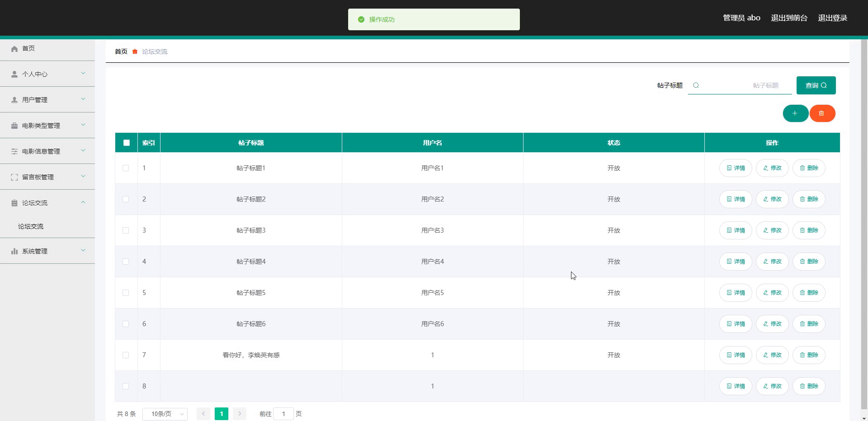
Task: Click 修改 for row 帖子标题1
Action: coord(772,168)
